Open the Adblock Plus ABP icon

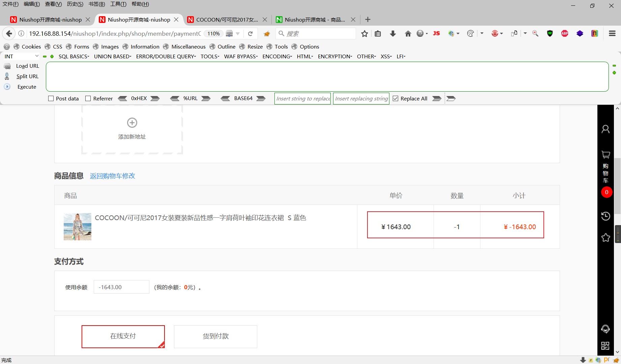[x=565, y=33]
